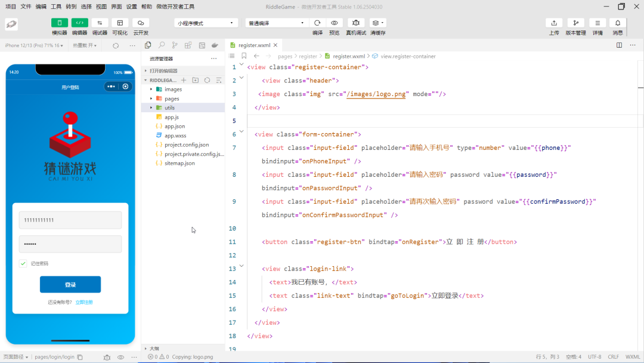Open the search panel icon
This screenshot has width=644, height=363.
162,45
